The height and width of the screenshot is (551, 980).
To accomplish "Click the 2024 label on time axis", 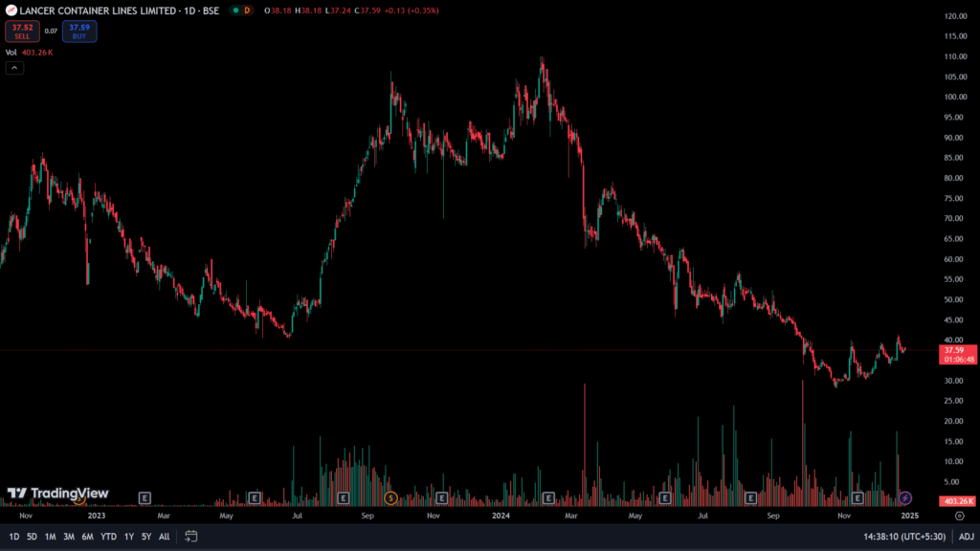I will tap(501, 516).
